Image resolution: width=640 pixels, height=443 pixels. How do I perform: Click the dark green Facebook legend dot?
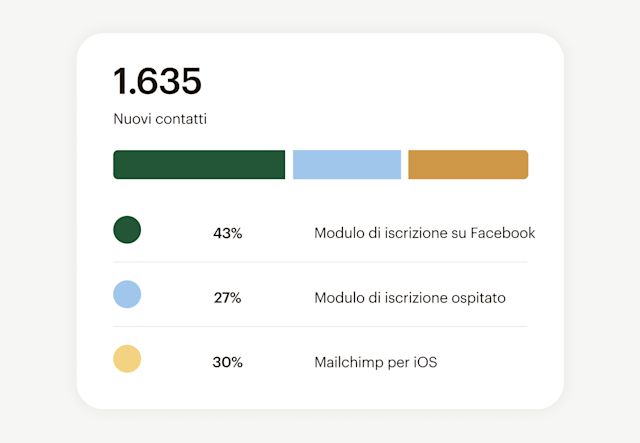tap(127, 230)
